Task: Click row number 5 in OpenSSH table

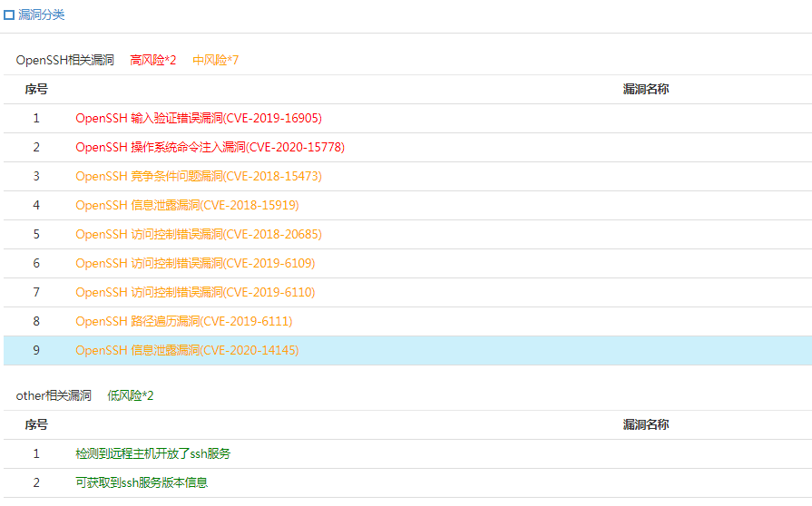Action: pyautogui.click(x=36, y=234)
